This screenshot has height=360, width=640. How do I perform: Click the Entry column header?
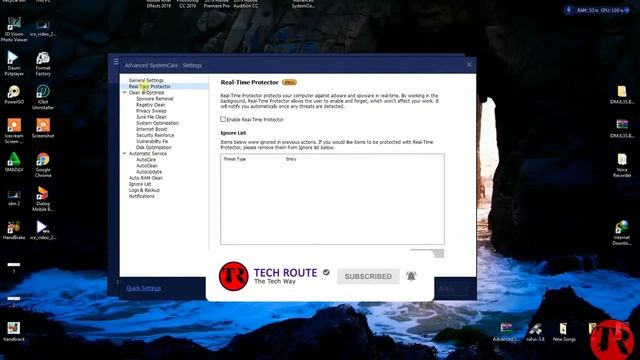pyautogui.click(x=291, y=159)
